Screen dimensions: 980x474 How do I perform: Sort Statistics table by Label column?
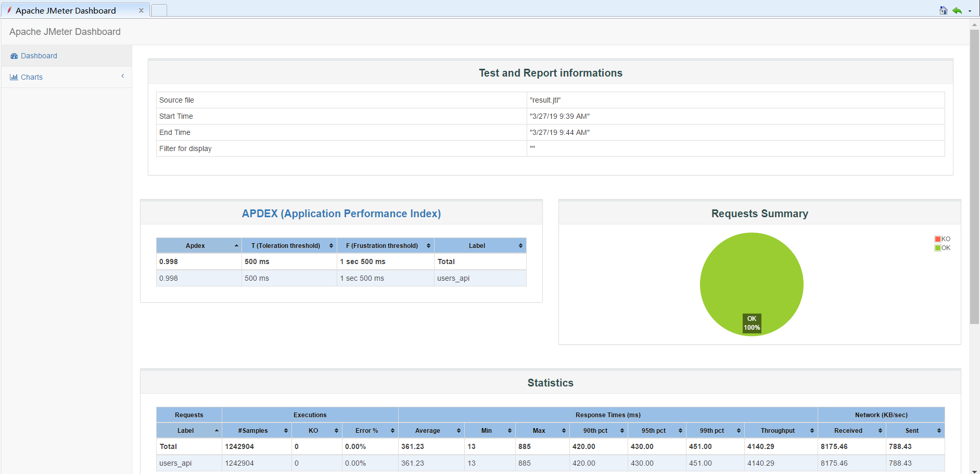pos(189,430)
